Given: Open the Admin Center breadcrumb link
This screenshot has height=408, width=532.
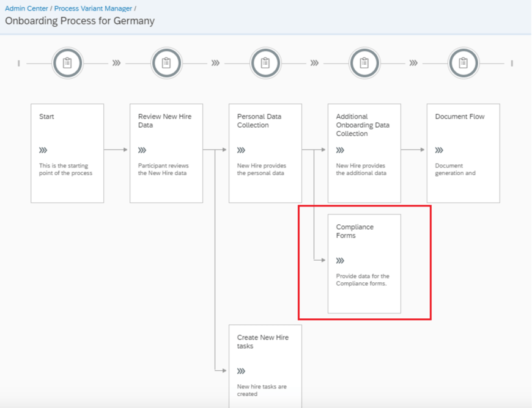Looking at the screenshot, I should pos(27,9).
